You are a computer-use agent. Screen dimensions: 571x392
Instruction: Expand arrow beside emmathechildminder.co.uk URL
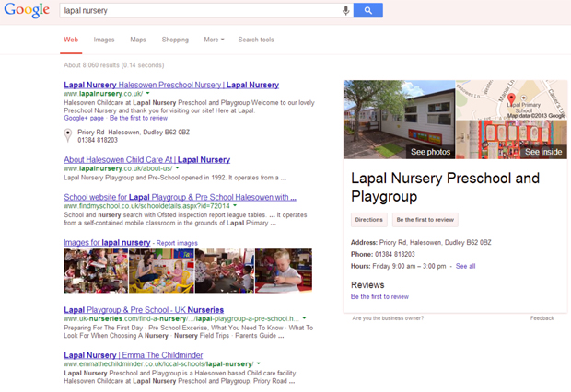(x=259, y=363)
